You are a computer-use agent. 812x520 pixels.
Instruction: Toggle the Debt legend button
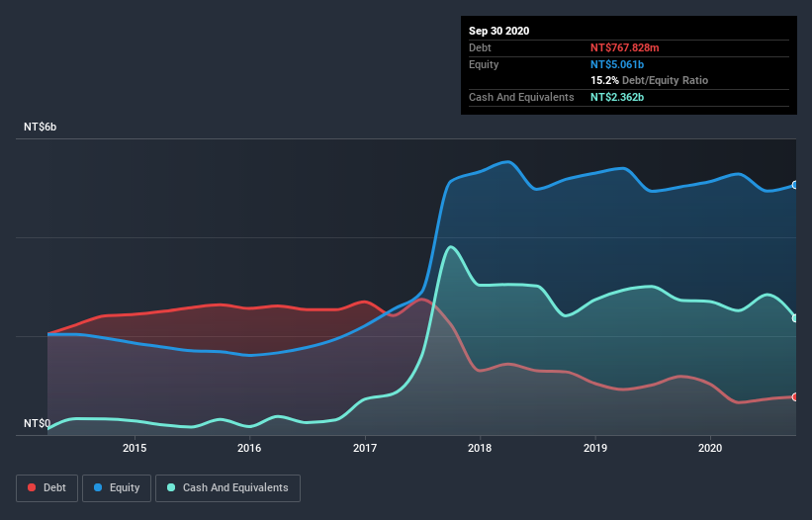click(46, 488)
